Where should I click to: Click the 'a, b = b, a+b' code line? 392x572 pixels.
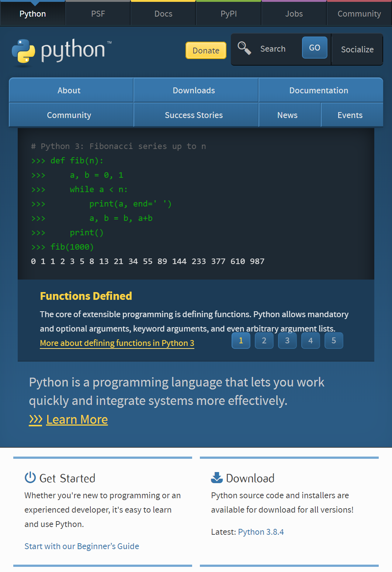click(x=92, y=218)
